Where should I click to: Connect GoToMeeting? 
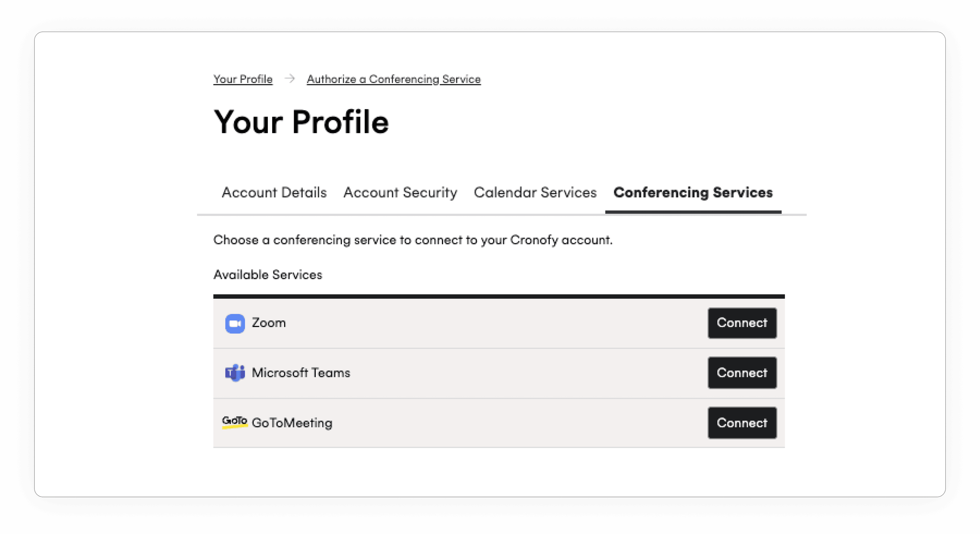coord(741,422)
